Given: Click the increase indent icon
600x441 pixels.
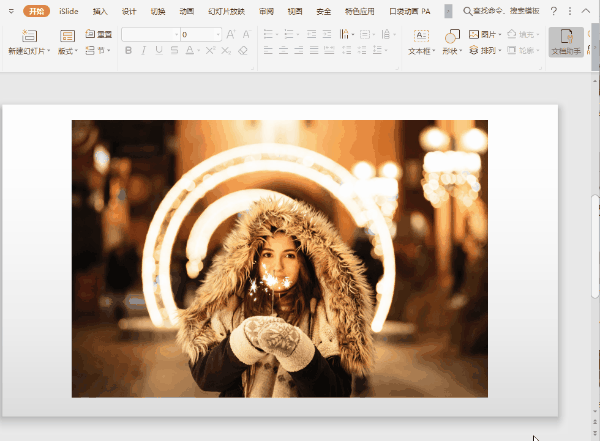Looking at the screenshot, I should coord(327,34).
